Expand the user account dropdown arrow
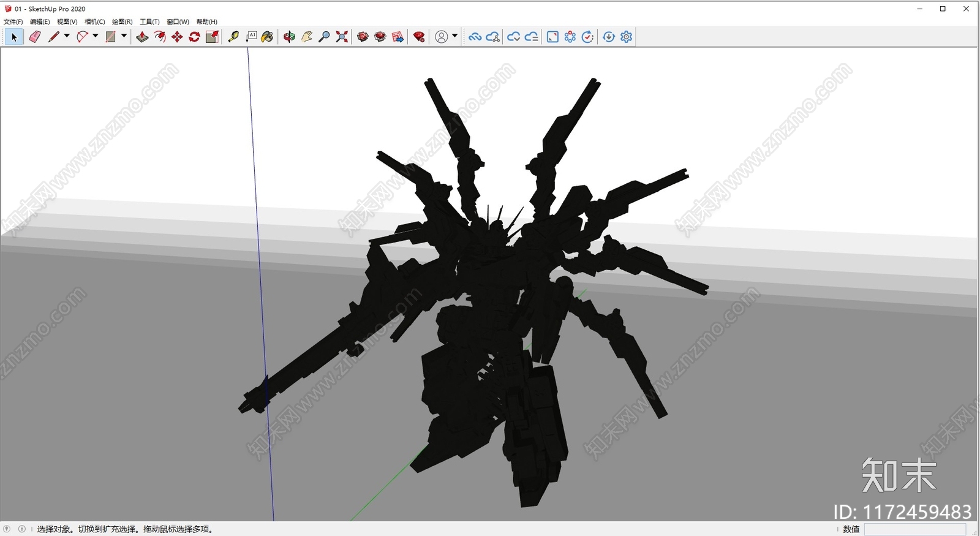980x536 pixels. click(454, 36)
